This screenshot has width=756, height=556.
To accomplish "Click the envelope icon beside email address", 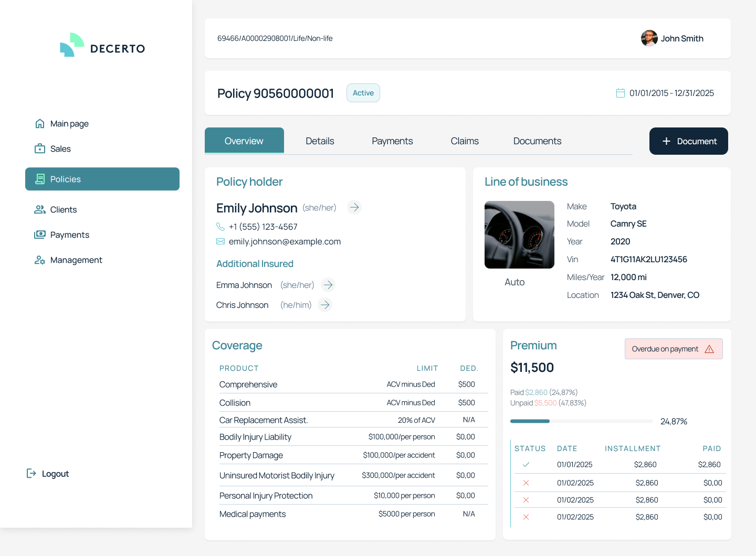I will point(220,241).
